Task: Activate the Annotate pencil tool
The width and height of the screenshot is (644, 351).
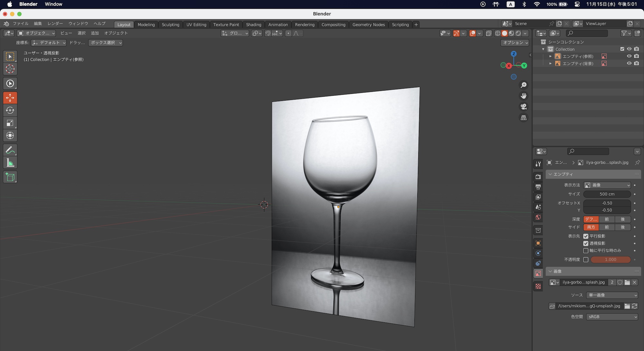Action: point(10,150)
